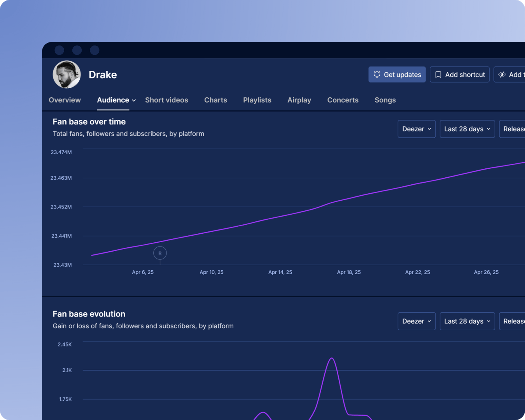
Task: Click the 23.452M axis value
Action: tap(61, 207)
